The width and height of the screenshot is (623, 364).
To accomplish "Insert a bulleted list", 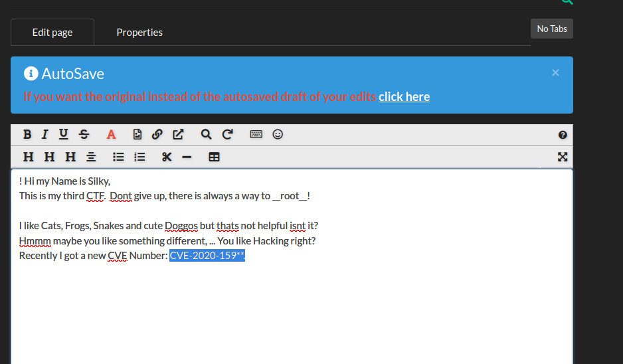I will [118, 157].
